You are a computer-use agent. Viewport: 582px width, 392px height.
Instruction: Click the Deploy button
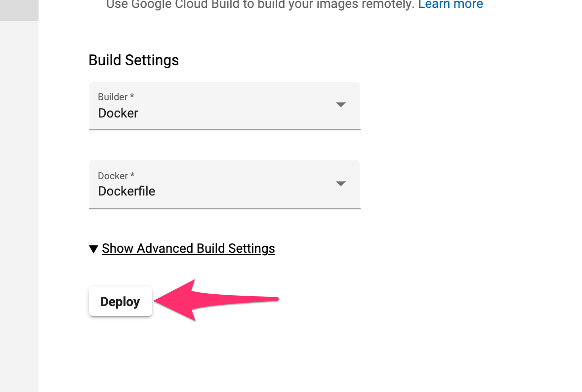tap(120, 302)
